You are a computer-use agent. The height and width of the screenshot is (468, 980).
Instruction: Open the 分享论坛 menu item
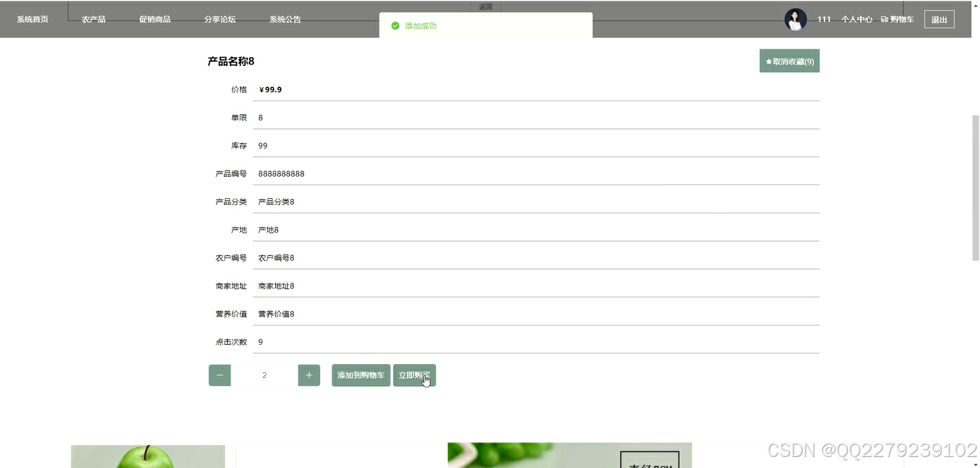point(220,19)
